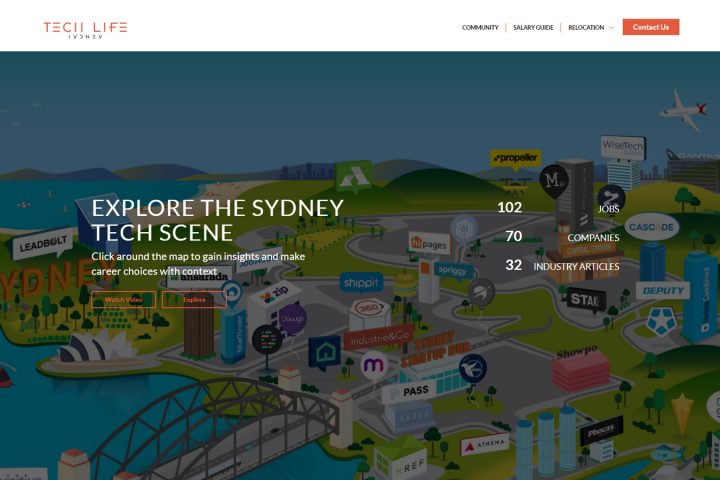
Task: Select the shippit map marker
Action: tap(361, 282)
